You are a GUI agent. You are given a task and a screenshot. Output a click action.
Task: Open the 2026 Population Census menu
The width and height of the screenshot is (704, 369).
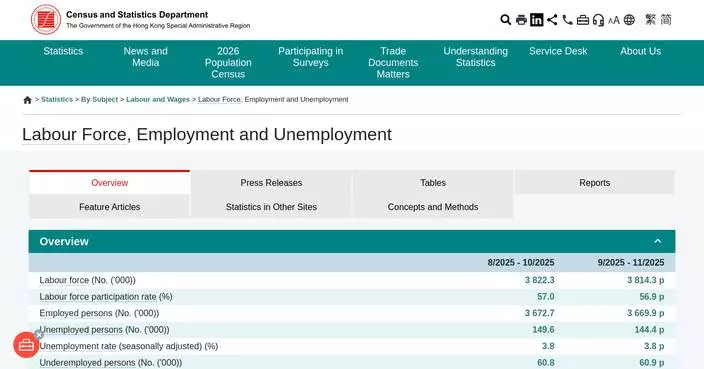point(228,63)
